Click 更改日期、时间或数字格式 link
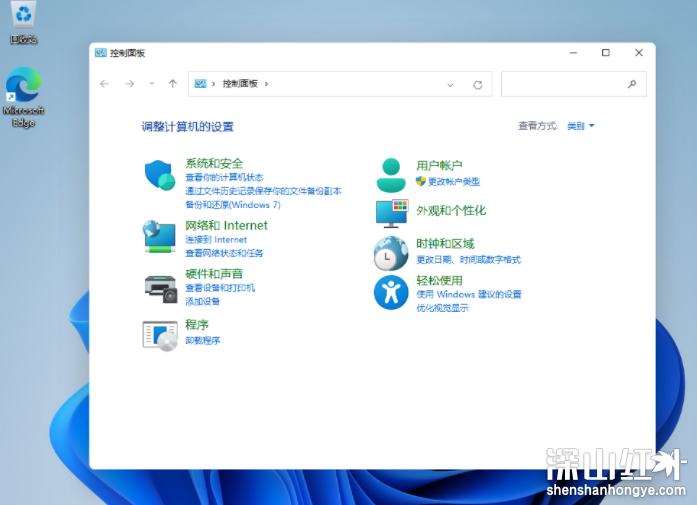The height and width of the screenshot is (505, 697). coord(469,260)
